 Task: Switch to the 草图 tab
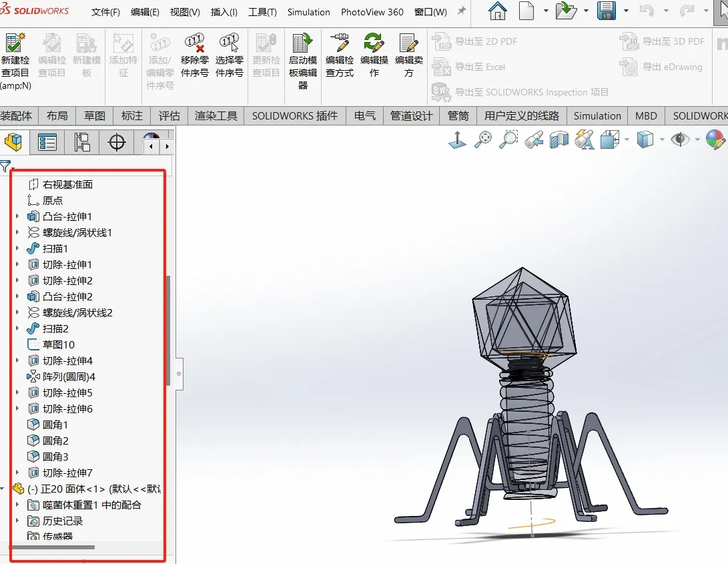coord(95,115)
